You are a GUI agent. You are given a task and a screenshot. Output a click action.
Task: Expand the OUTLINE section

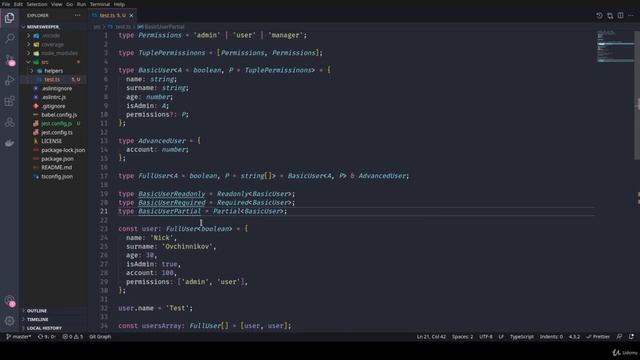(37, 311)
